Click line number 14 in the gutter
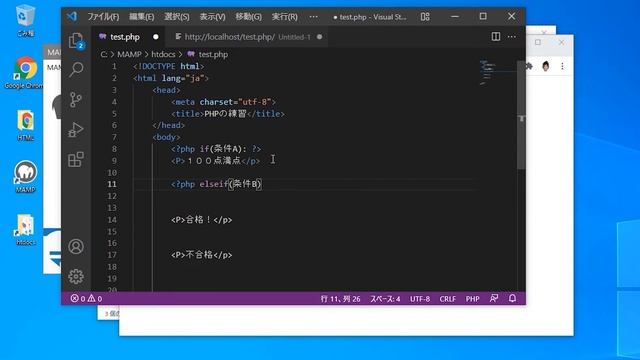Screen dimensions: 640x360 [112, 220]
